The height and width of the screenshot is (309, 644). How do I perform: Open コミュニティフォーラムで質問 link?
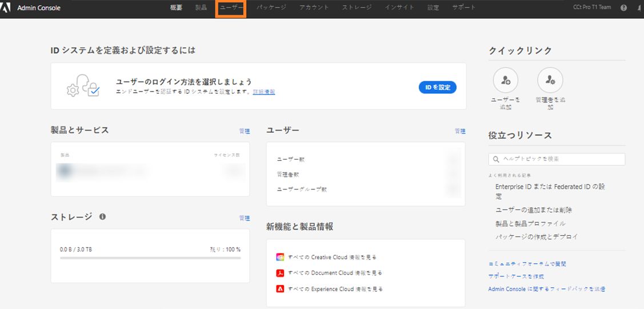pyautogui.click(x=527, y=264)
